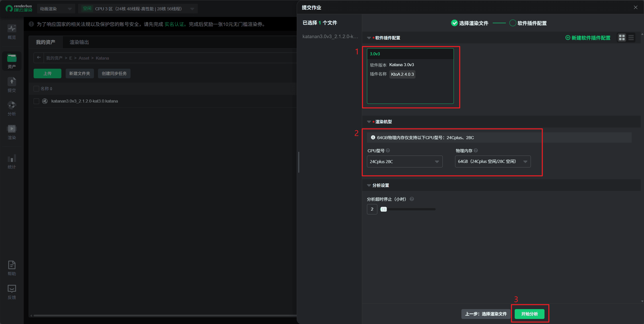Click the green 开始分析 button

coord(530,314)
